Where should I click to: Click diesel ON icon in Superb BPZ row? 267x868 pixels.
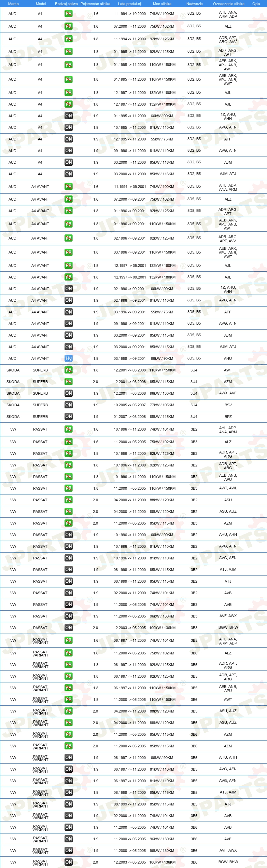(69, 417)
